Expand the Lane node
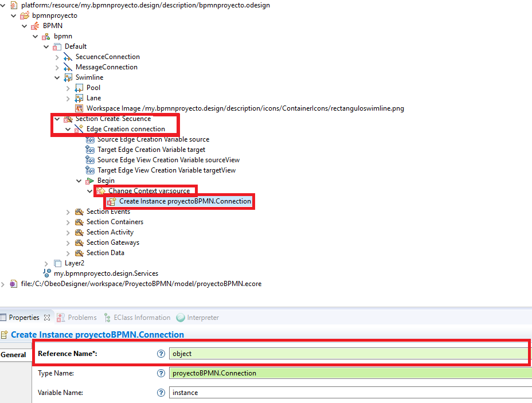 [x=68, y=99]
